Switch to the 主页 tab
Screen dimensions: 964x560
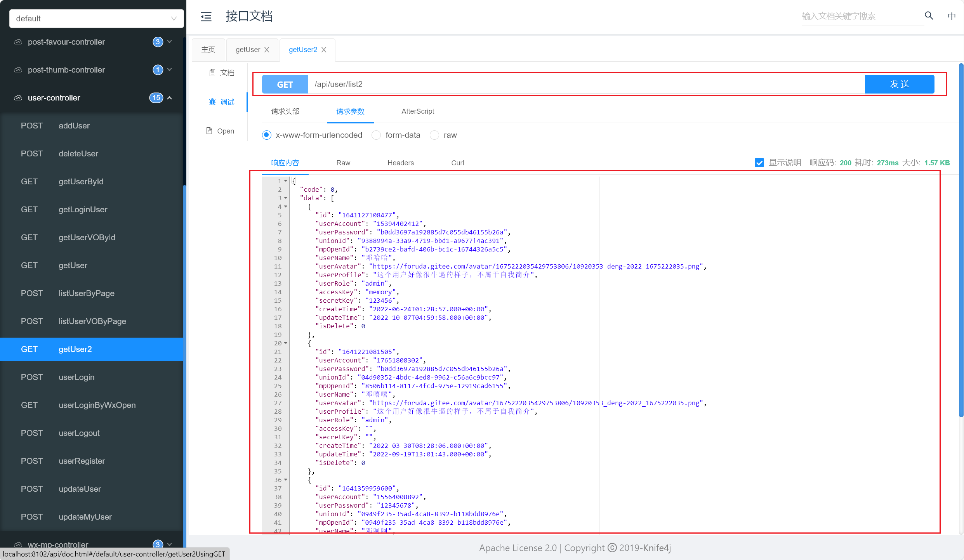(x=208, y=50)
